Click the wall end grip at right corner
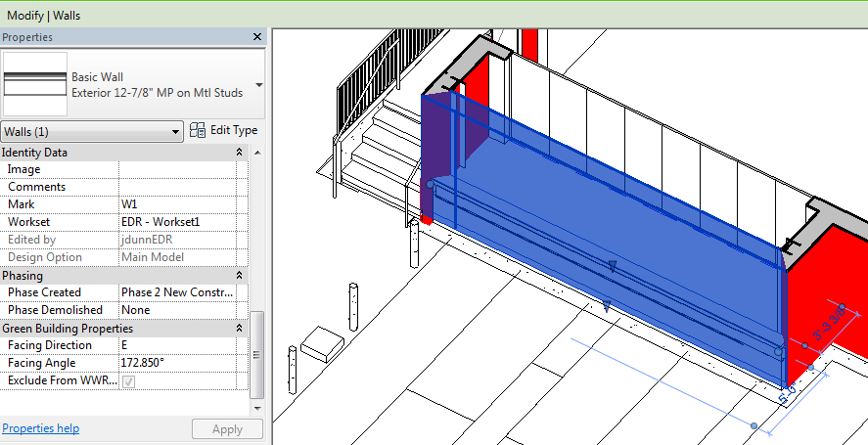The height and width of the screenshot is (445, 868). coord(779,351)
